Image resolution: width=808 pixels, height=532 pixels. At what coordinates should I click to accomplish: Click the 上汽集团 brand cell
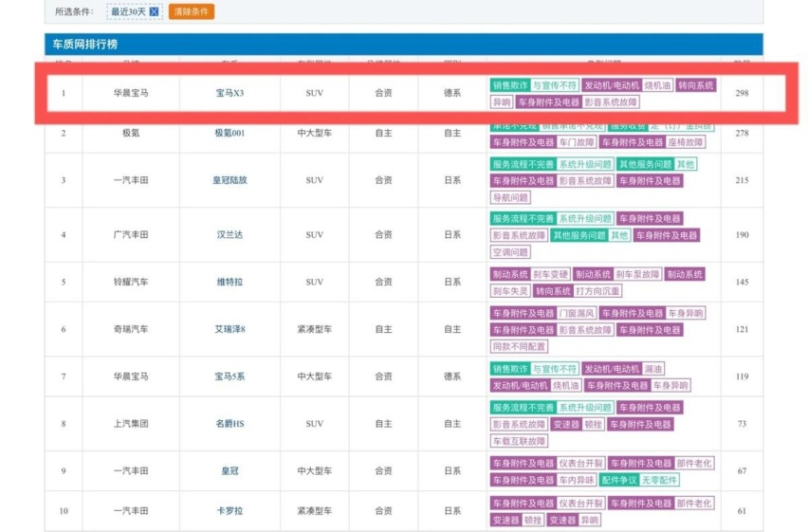(x=131, y=424)
